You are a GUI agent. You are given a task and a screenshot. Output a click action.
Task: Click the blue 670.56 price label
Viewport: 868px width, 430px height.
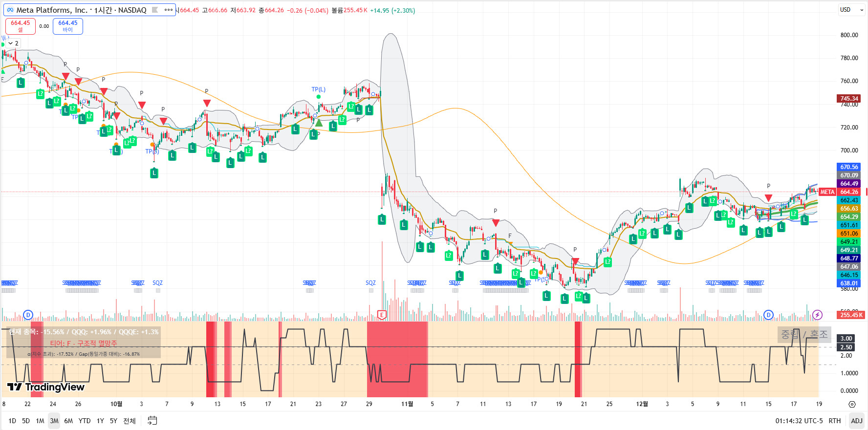click(849, 167)
